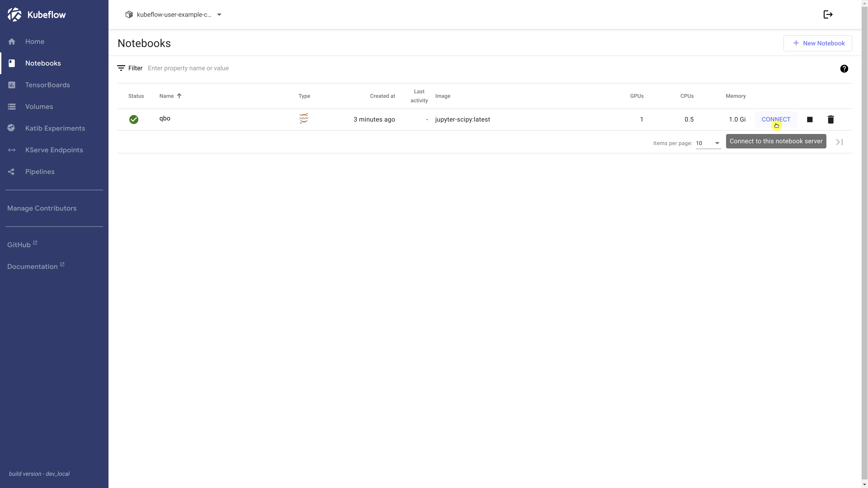Open the Volumes page

pyautogui.click(x=39, y=107)
